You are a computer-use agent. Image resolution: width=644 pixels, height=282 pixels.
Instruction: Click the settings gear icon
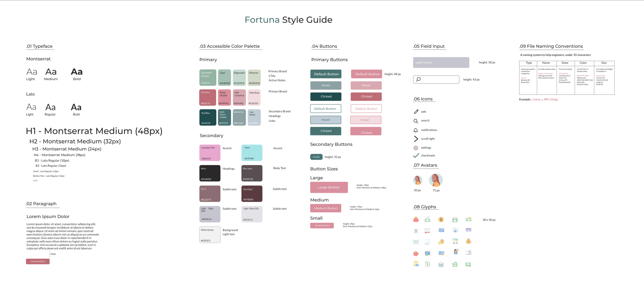click(416, 148)
